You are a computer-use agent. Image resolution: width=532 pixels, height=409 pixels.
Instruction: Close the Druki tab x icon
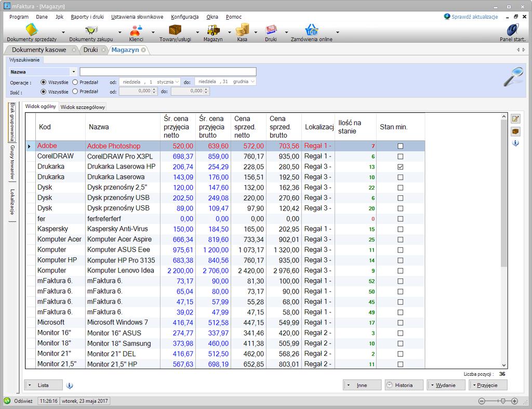tap(103, 50)
